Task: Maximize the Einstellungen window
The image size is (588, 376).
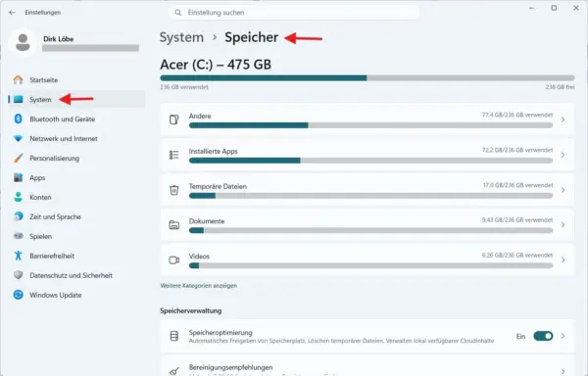Action: [554, 8]
